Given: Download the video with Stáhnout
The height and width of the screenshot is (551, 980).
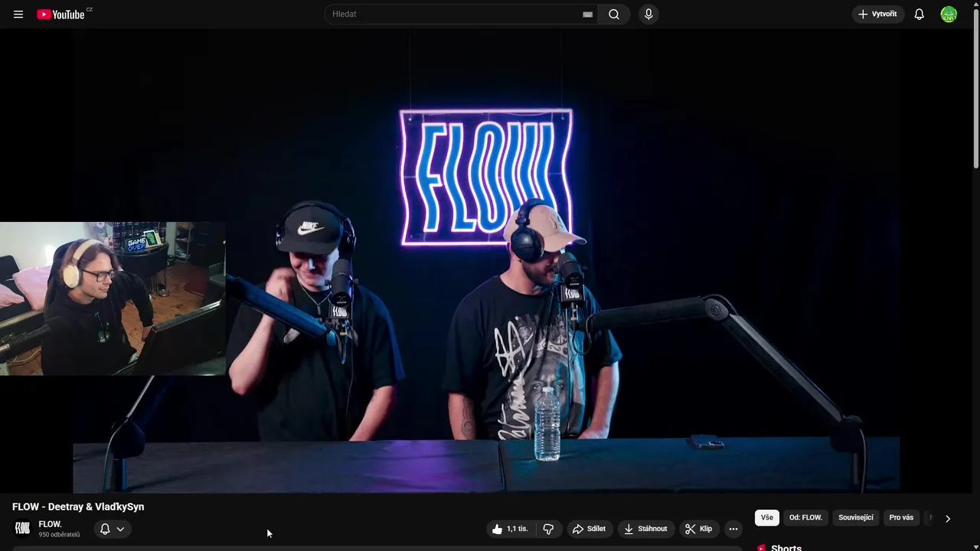Looking at the screenshot, I should point(645,529).
